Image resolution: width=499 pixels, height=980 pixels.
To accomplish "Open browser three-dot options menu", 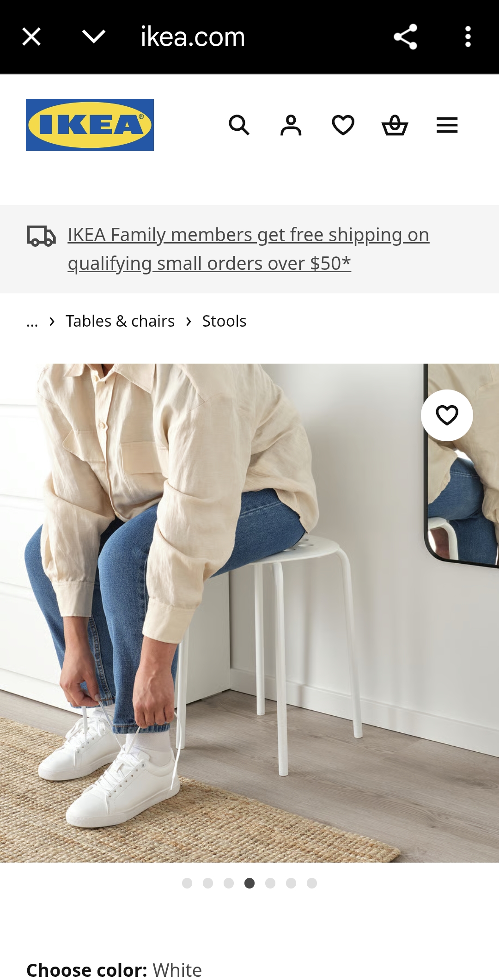I will (468, 37).
